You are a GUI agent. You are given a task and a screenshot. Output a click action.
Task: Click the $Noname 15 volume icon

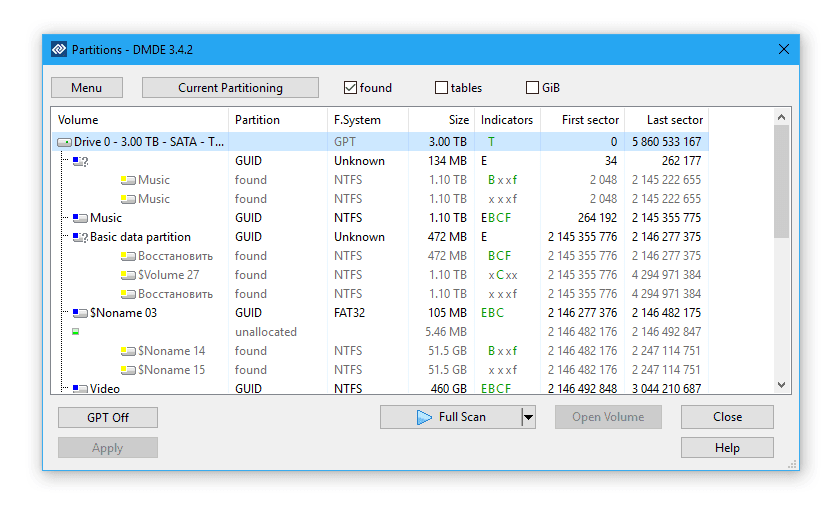pyautogui.click(x=128, y=370)
